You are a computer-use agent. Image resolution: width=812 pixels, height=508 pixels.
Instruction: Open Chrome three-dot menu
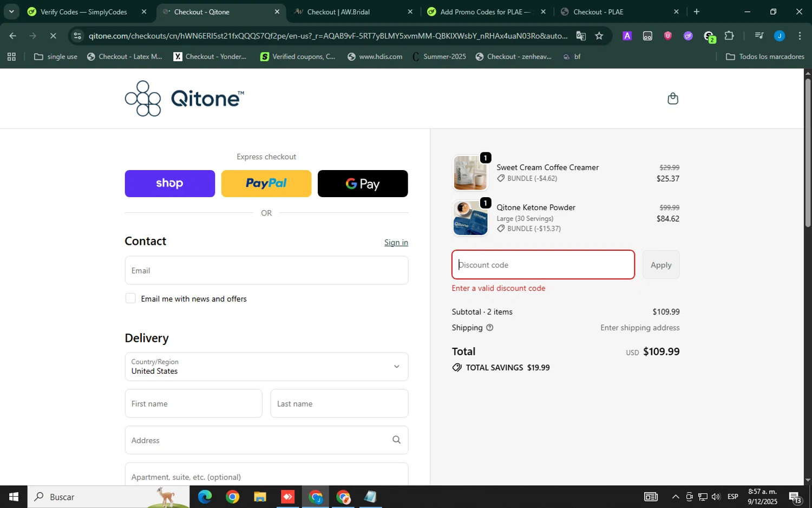pos(800,36)
